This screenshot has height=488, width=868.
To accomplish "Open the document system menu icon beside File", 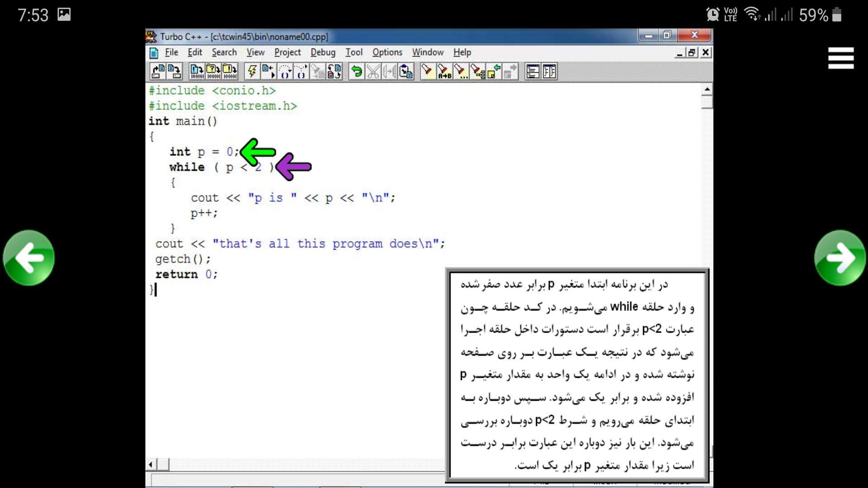I will pyautogui.click(x=154, y=53).
